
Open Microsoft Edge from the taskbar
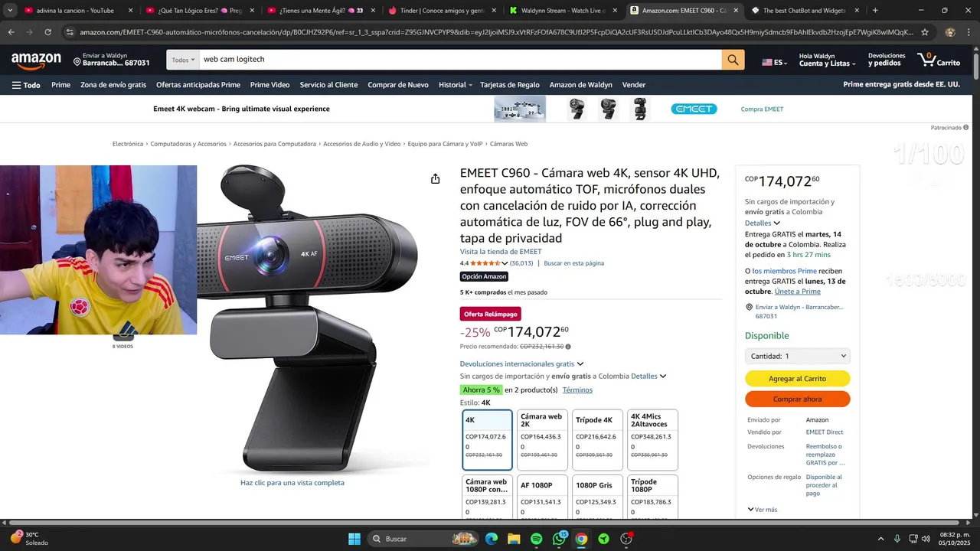(491, 539)
